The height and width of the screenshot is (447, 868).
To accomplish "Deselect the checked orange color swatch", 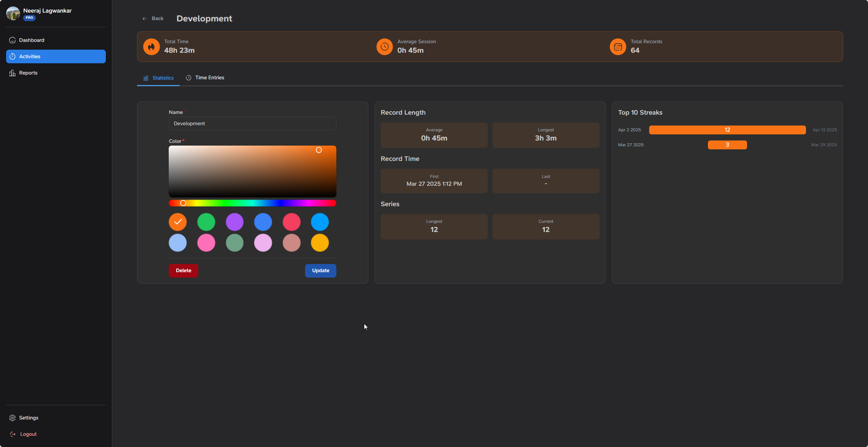I will pos(178,222).
